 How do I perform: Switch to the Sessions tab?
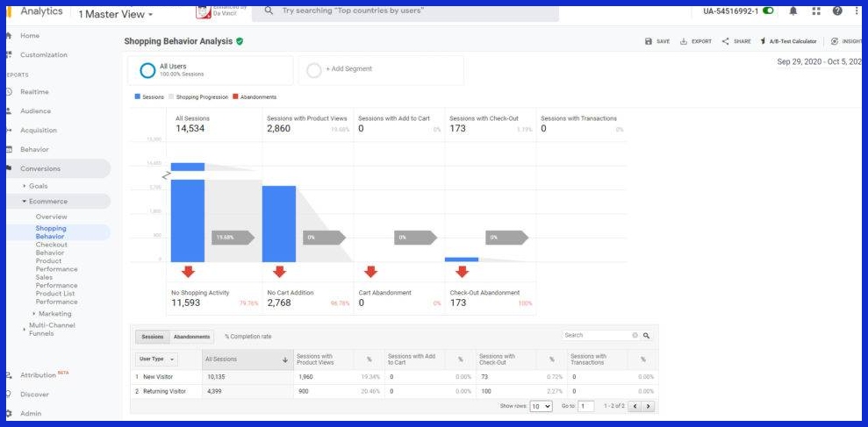[152, 337]
